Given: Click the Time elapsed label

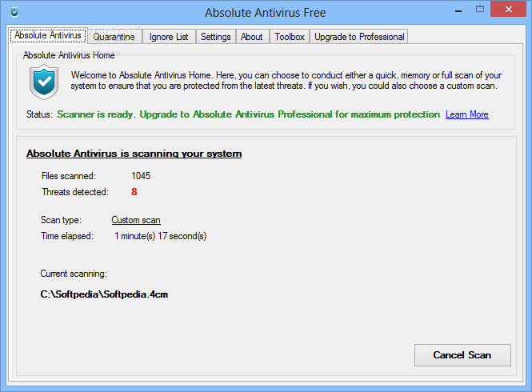Looking at the screenshot, I should (x=67, y=236).
